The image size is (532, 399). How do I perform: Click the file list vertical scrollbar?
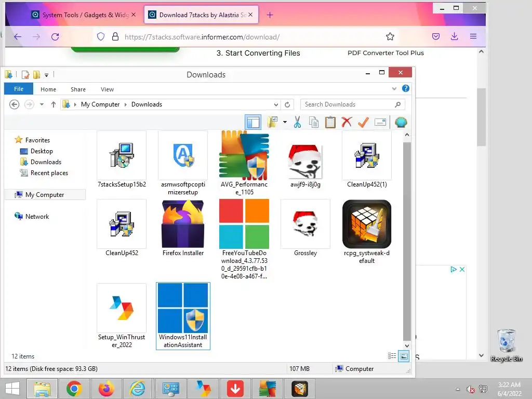(407, 241)
